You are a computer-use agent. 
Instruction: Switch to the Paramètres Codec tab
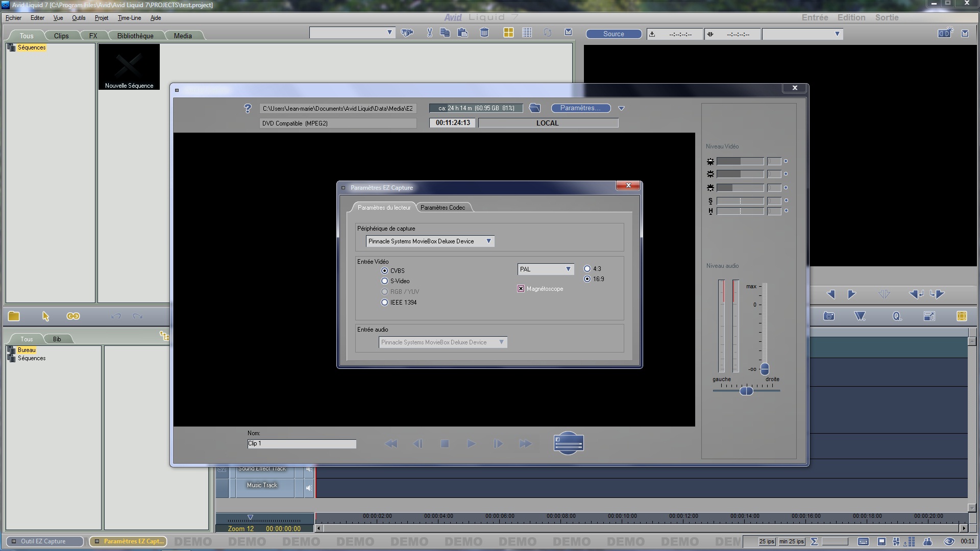click(x=443, y=208)
